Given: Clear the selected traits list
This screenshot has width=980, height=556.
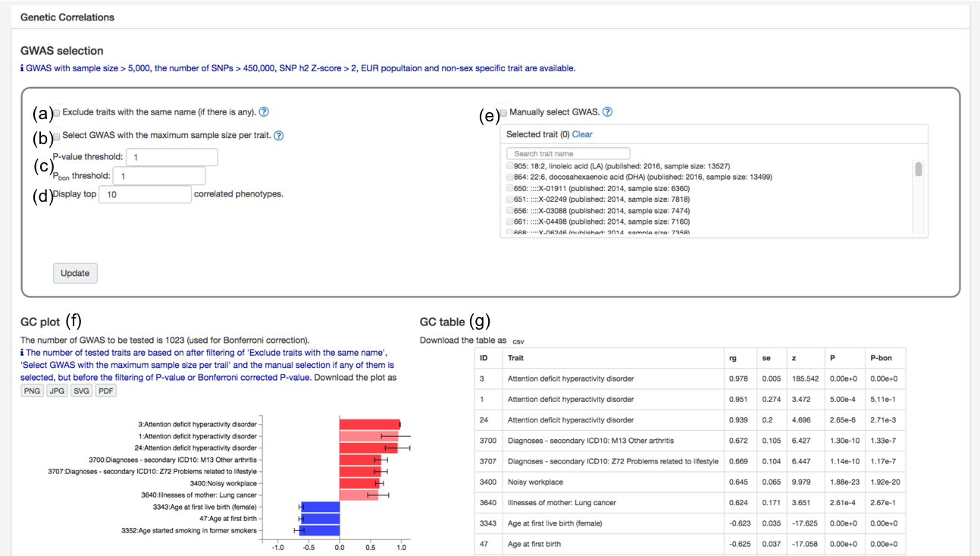Looking at the screenshot, I should (x=582, y=134).
